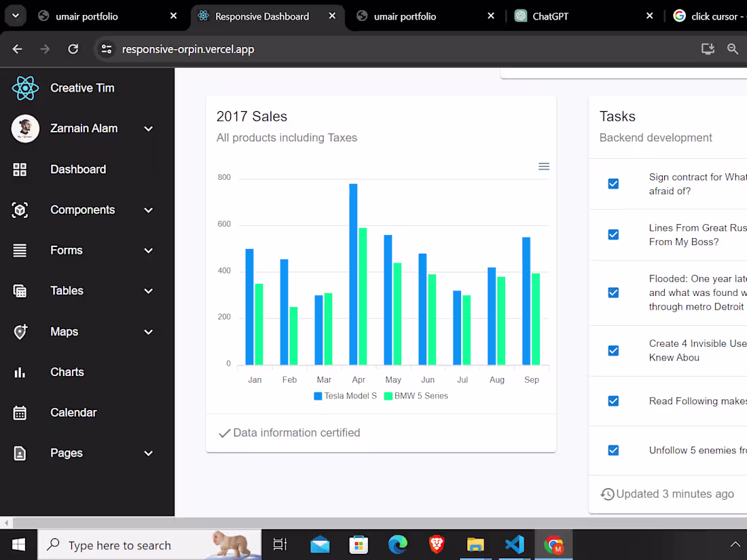Uncheck the 'Sign contract' task
747x560 pixels.
tap(613, 183)
